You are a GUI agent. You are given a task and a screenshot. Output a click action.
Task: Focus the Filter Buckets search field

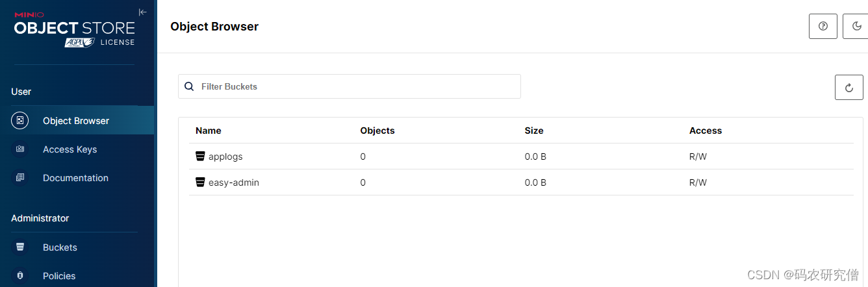click(x=357, y=86)
